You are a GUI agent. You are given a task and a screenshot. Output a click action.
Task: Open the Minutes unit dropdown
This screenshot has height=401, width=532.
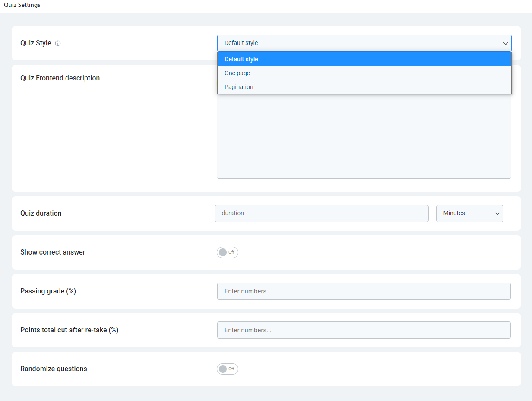click(x=470, y=213)
